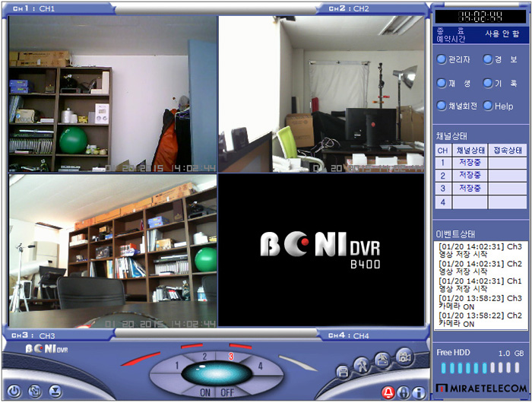Click the power shutdown icon

coord(14,392)
